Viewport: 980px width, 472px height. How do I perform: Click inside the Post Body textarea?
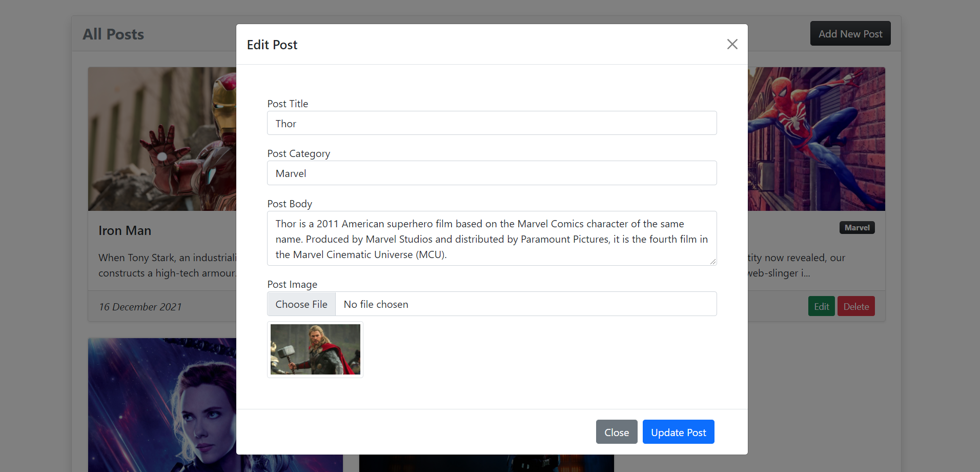491,238
